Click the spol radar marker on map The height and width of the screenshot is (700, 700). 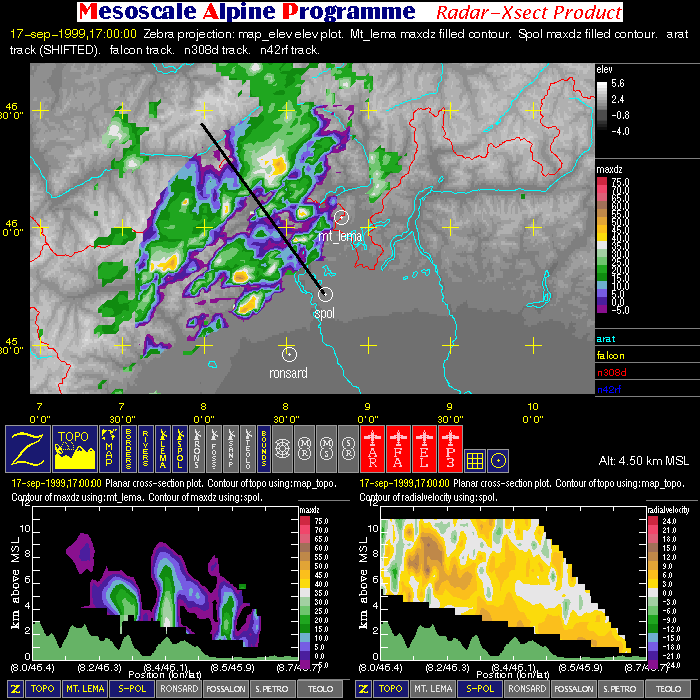(325, 294)
